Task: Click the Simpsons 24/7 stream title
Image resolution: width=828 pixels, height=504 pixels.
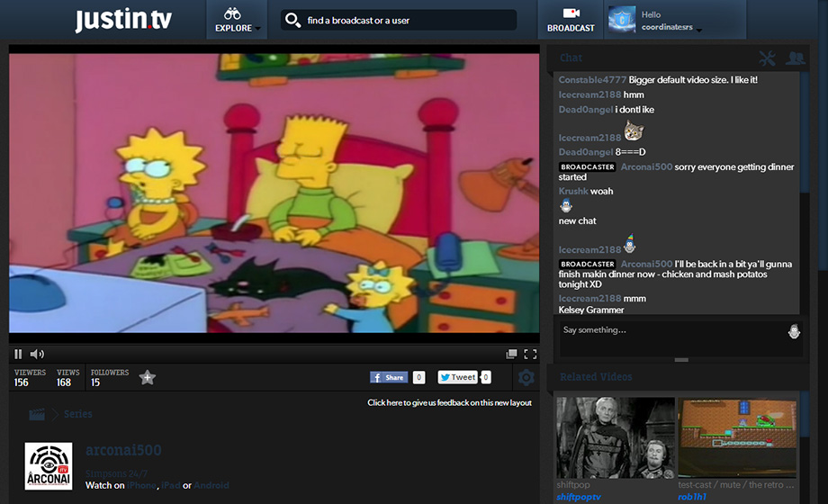Action: point(116,474)
